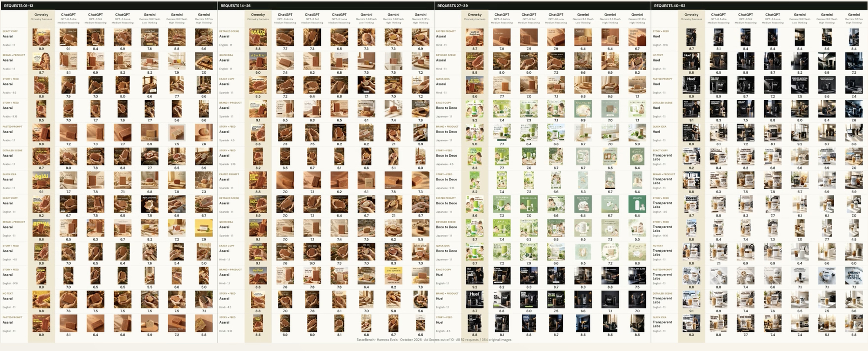Click the 9.2 Omneky score in Exact Copy Boco to Deco row
The height and width of the screenshot is (351, 868).
pos(474,120)
